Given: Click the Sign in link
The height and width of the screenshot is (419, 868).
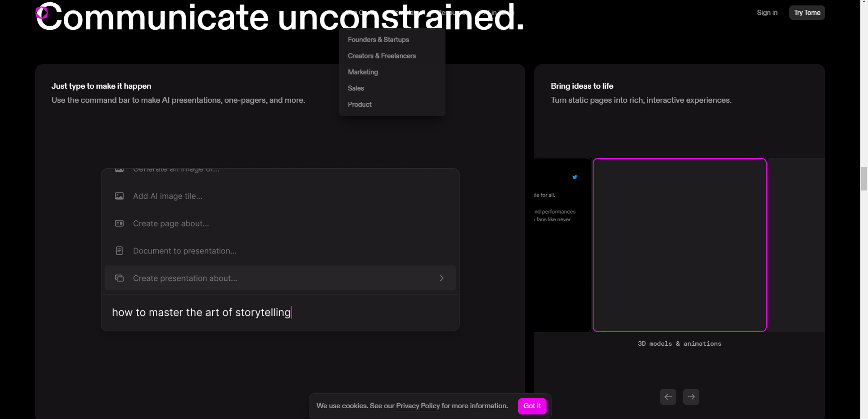Looking at the screenshot, I should (767, 13).
